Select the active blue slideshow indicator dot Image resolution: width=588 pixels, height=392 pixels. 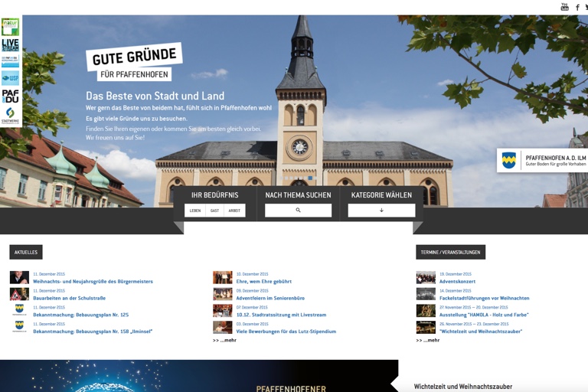(x=310, y=178)
